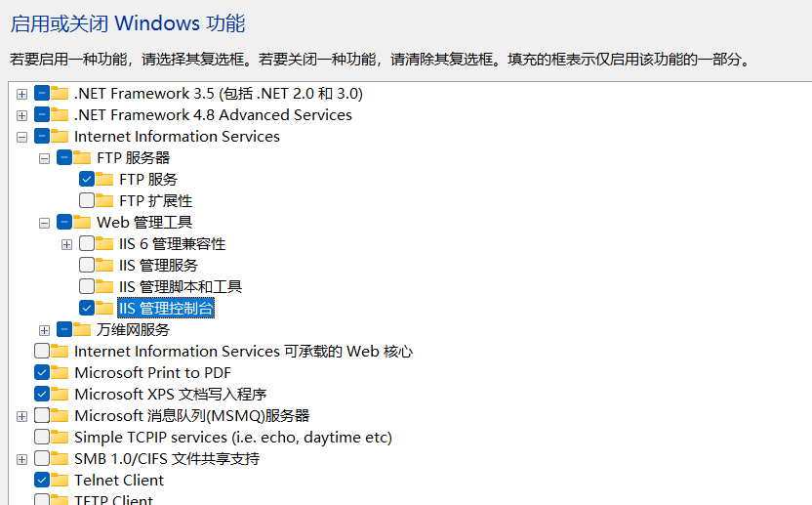Image resolution: width=812 pixels, height=505 pixels.
Task: Collapse the FTP 服务器 node
Action: [x=45, y=158]
